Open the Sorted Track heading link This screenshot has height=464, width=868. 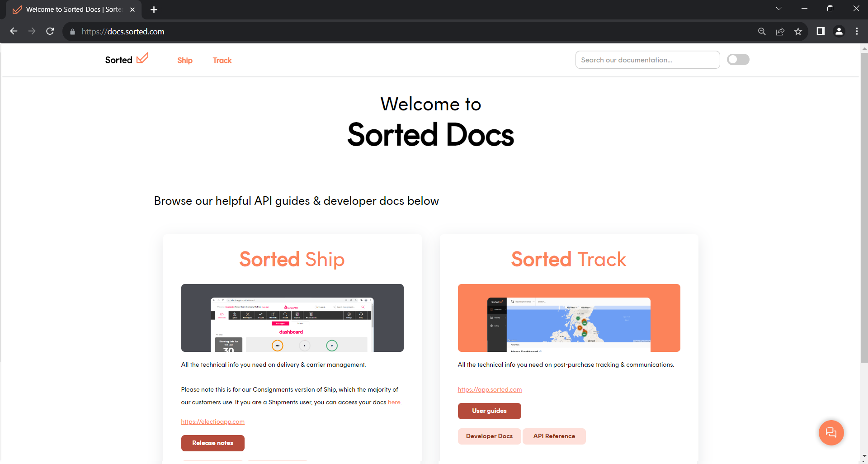[x=569, y=260]
